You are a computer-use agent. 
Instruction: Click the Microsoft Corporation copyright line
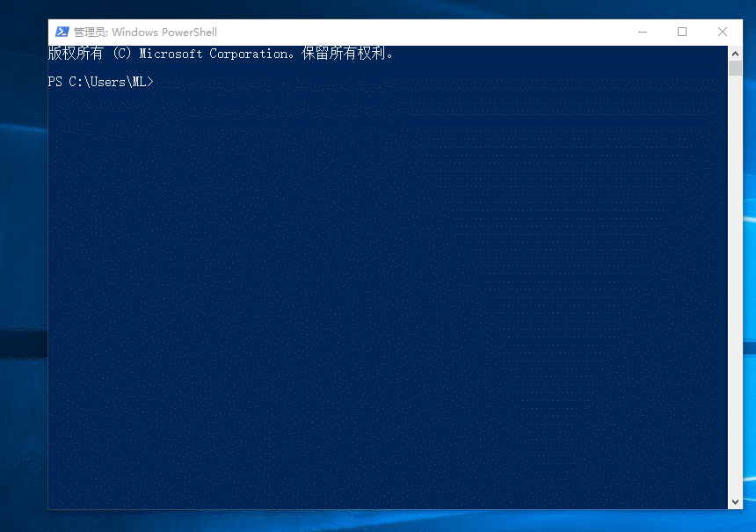pos(221,54)
